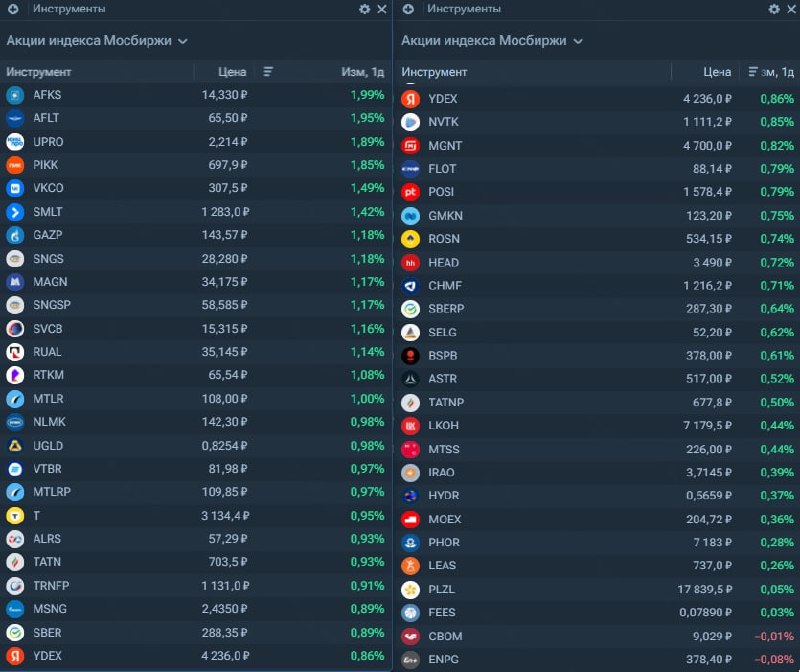
Task: Click the LKOH red logo icon
Action: (410, 426)
